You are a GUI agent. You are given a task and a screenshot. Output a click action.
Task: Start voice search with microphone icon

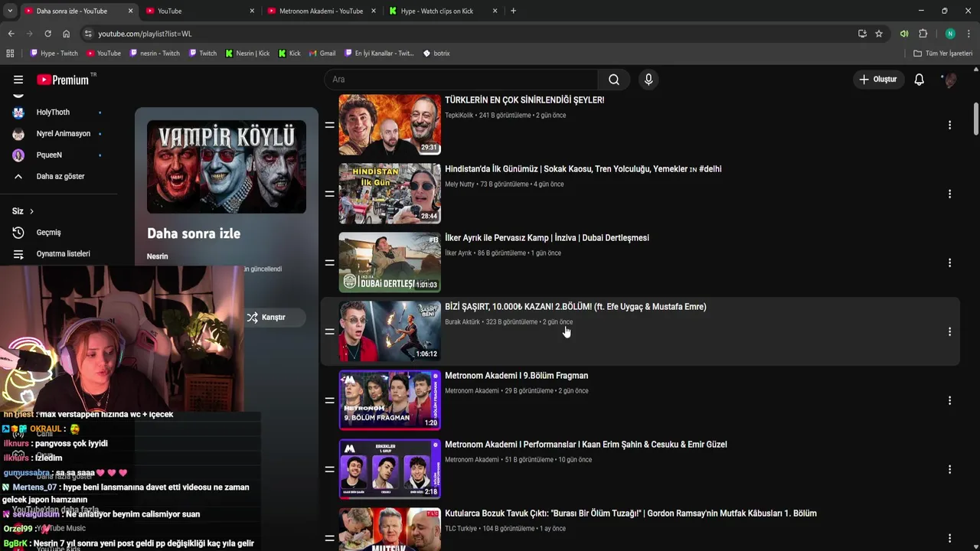tap(648, 80)
